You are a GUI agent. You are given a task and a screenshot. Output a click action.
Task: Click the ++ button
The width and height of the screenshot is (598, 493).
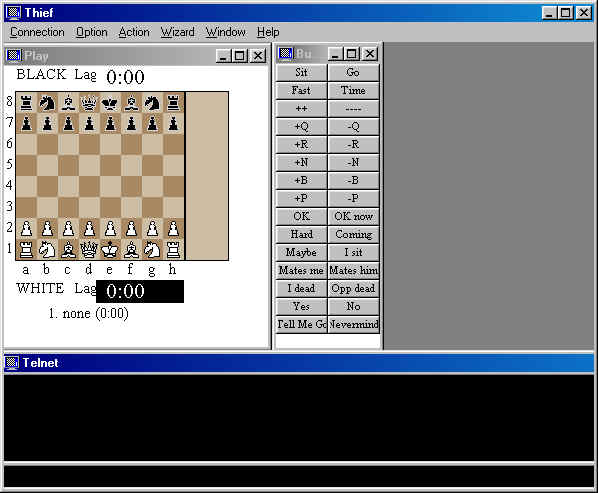[301, 108]
